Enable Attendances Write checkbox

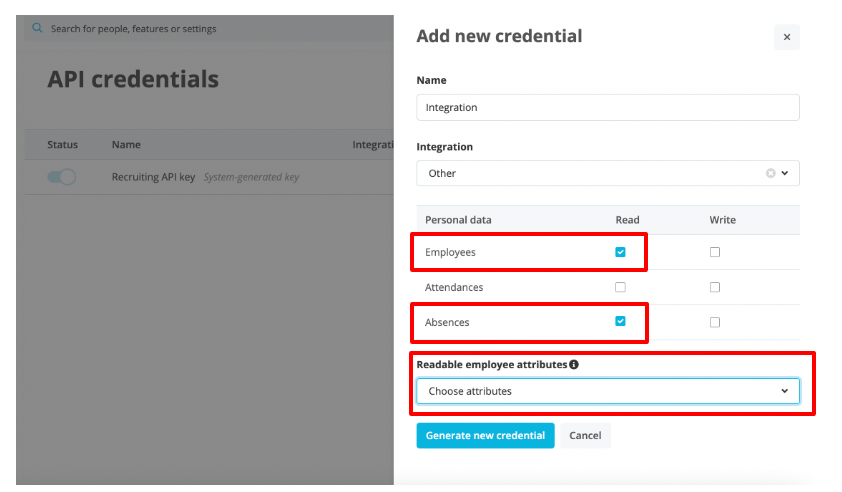[715, 287]
